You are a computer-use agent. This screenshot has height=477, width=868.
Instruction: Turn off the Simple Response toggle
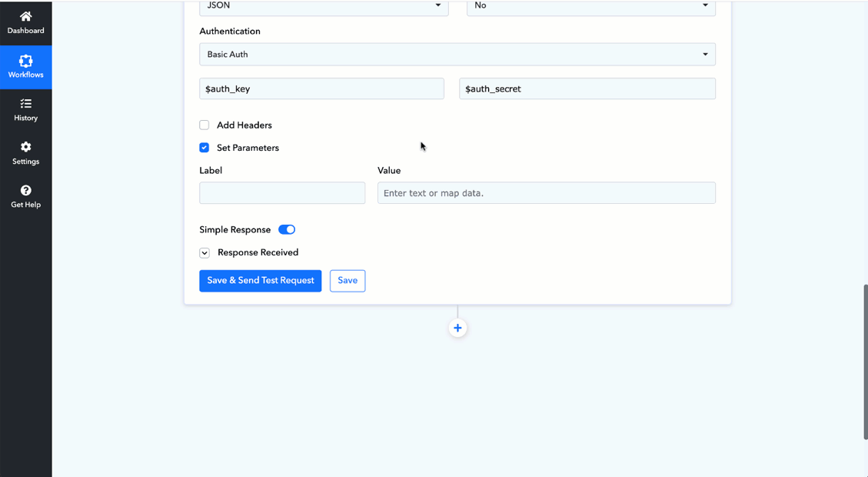coord(287,229)
